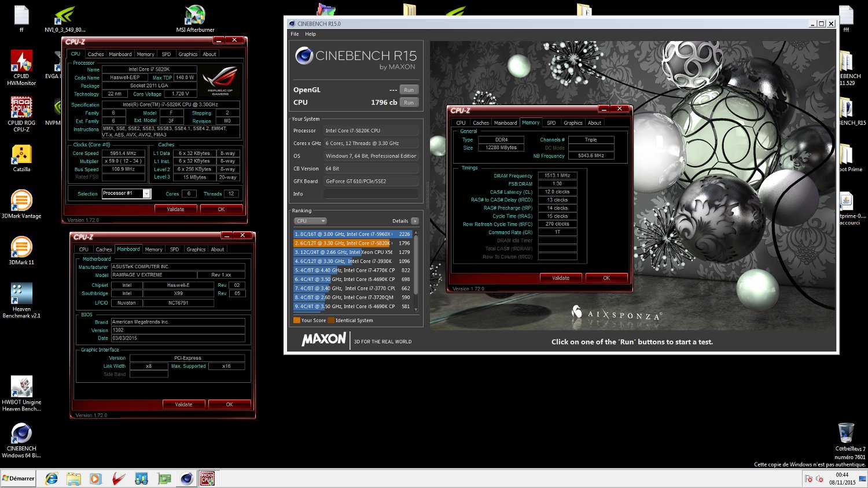Click the Action Center flag tray icon
Screen dimensions: 868x488
click(x=808, y=479)
